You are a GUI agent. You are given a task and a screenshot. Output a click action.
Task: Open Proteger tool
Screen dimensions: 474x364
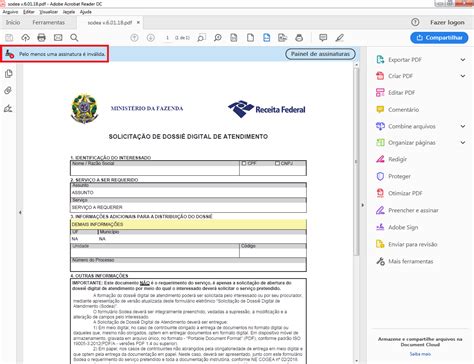[x=393, y=176]
